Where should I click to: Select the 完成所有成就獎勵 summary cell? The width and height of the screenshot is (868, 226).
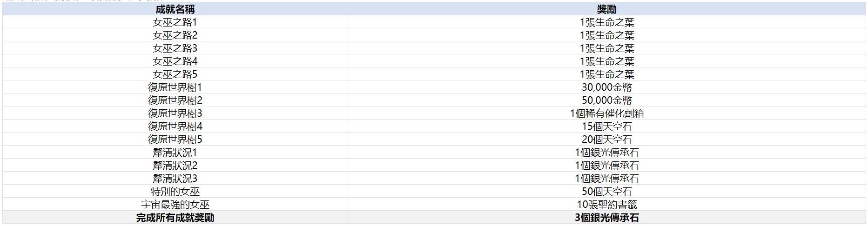pos(175,218)
